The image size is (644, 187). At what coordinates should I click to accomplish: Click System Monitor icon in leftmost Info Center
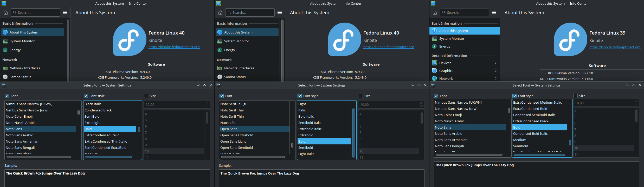pos(5,41)
